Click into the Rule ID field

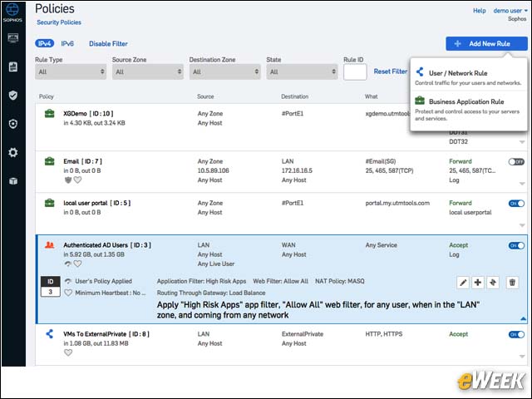pyautogui.click(x=355, y=72)
